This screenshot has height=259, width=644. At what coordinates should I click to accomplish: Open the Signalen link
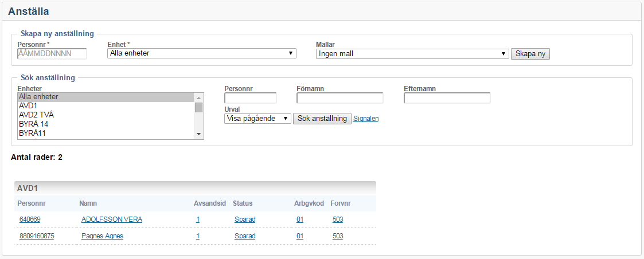[x=366, y=119]
